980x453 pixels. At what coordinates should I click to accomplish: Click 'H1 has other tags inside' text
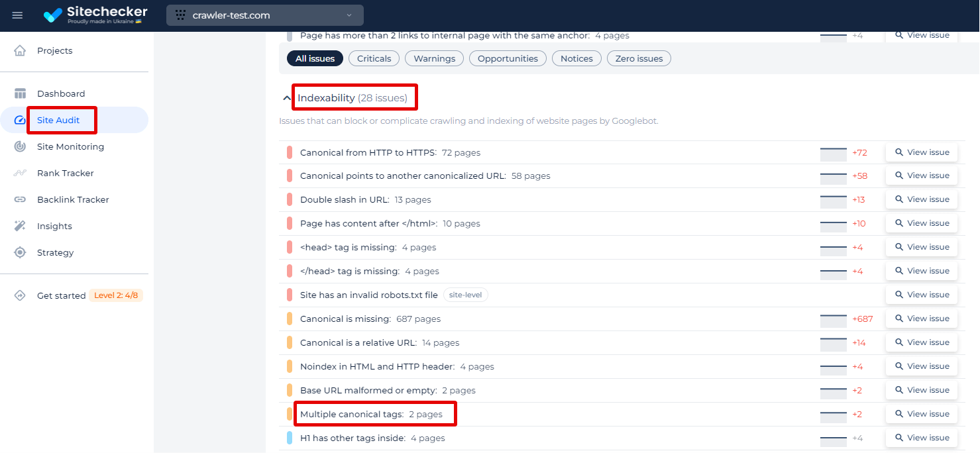point(353,438)
